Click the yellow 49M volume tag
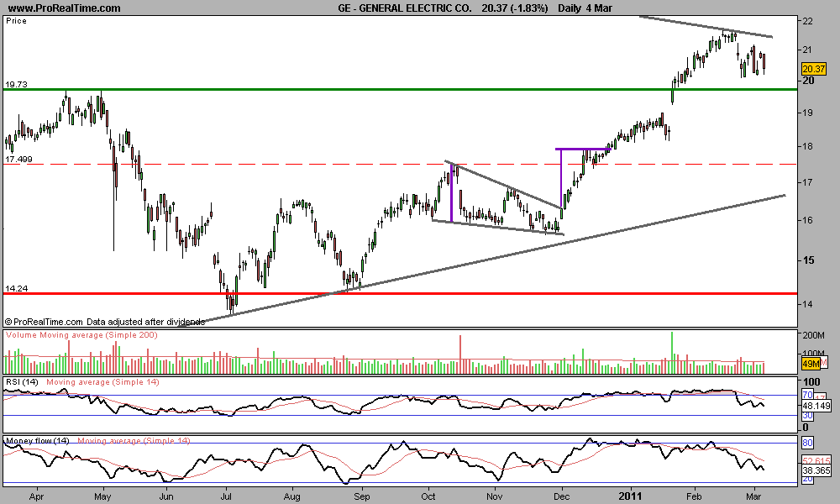 pyautogui.click(x=811, y=364)
